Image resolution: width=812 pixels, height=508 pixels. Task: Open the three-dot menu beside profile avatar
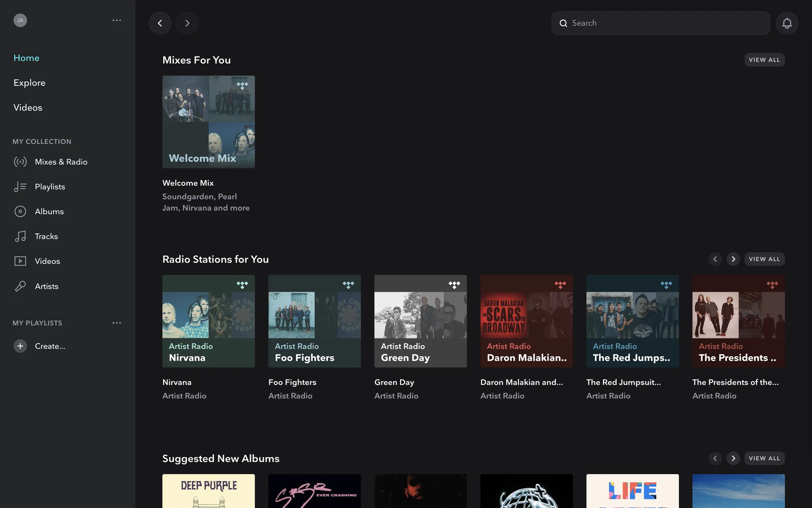click(x=117, y=20)
